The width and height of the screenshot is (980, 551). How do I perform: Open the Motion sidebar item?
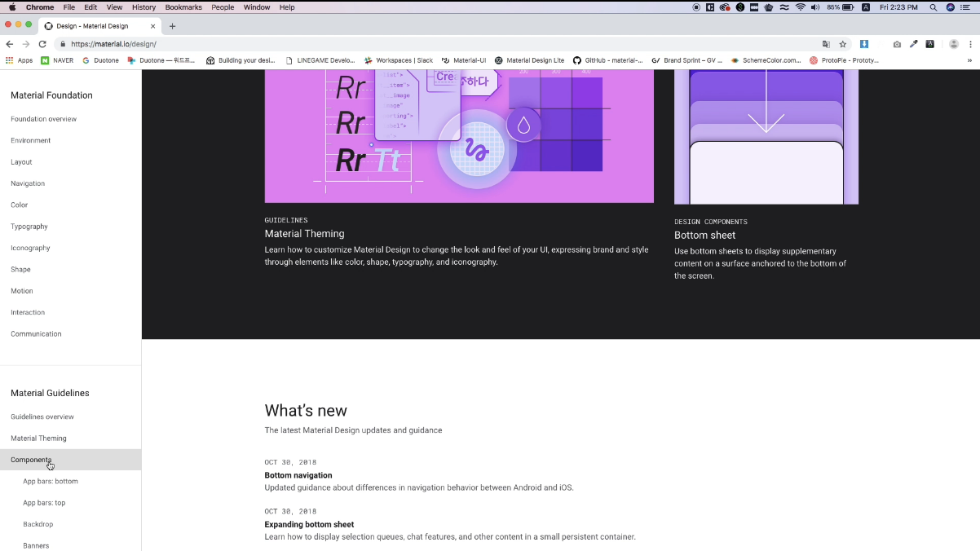(x=22, y=291)
